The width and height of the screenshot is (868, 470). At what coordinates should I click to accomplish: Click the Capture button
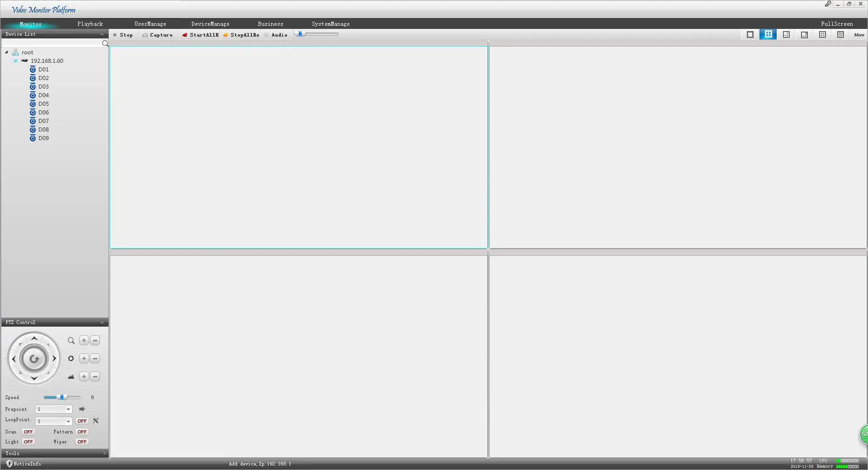point(158,35)
